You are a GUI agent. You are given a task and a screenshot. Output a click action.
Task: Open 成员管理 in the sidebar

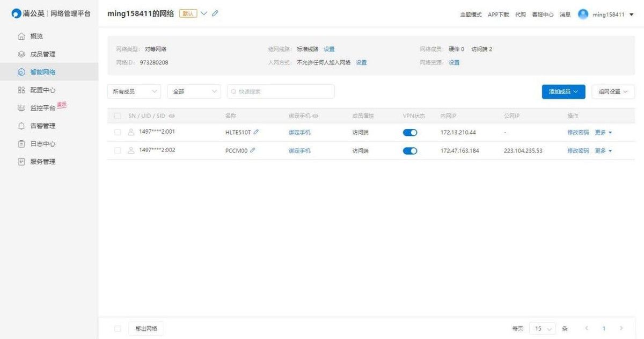42,54
